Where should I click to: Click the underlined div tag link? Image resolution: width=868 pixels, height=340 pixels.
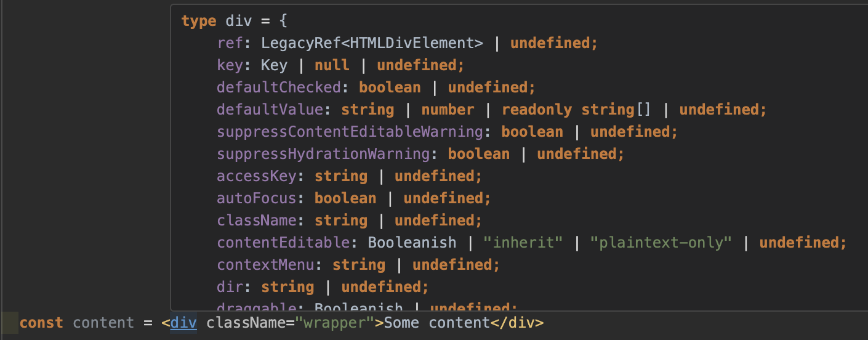click(x=183, y=323)
